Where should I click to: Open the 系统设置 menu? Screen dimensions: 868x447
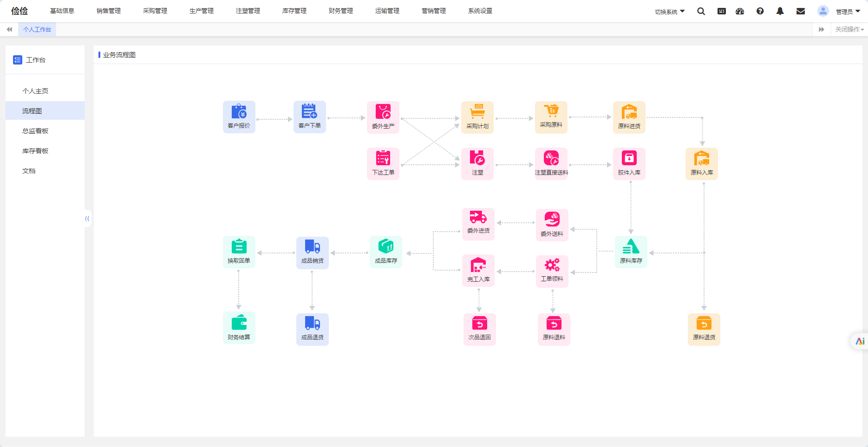[x=480, y=11]
